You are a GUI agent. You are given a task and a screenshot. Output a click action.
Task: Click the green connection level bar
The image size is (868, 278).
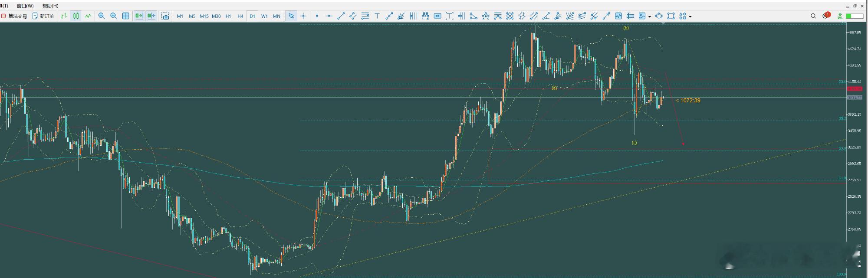[855, 16]
